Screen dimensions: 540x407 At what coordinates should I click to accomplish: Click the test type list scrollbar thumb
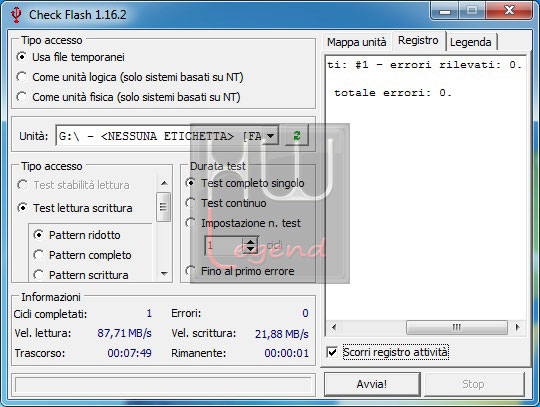pyautogui.click(x=163, y=207)
